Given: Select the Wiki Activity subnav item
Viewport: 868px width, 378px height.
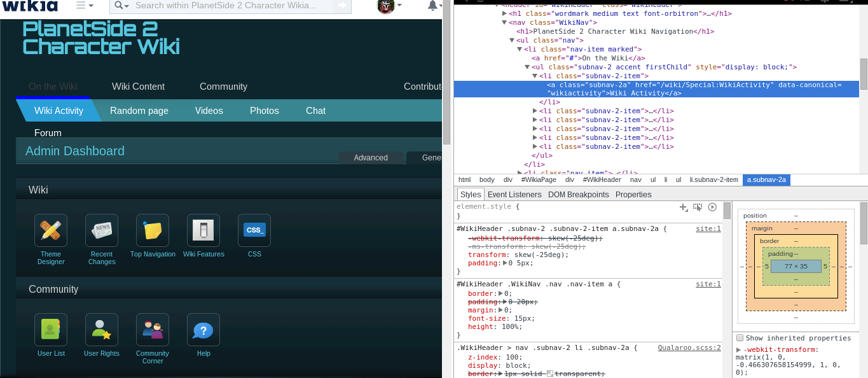Looking at the screenshot, I should 59,111.
